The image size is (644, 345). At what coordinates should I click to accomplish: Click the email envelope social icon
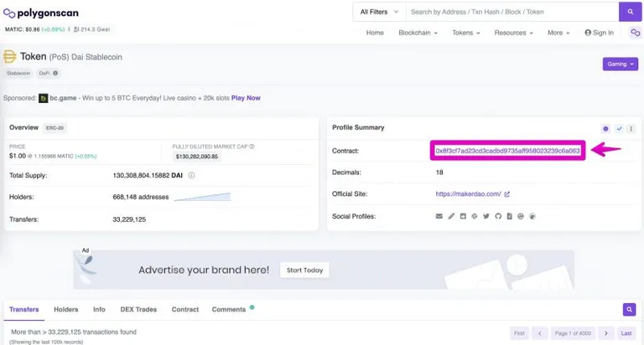click(439, 216)
